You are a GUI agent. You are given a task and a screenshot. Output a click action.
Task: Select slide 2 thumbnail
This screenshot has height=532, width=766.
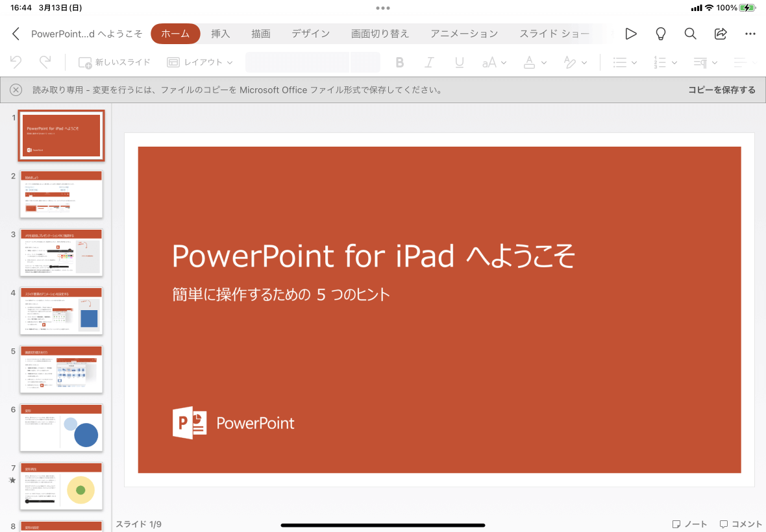coord(61,194)
